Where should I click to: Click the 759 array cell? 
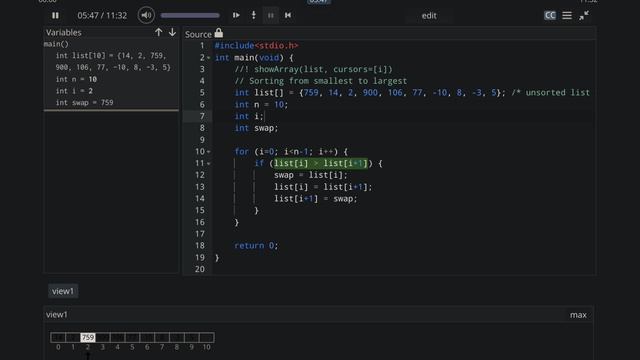[88, 338]
